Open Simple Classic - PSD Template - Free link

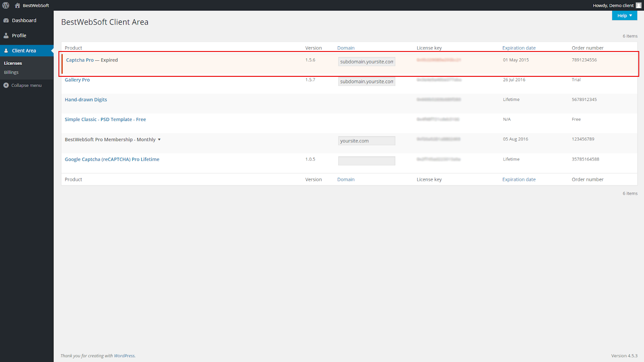105,119
